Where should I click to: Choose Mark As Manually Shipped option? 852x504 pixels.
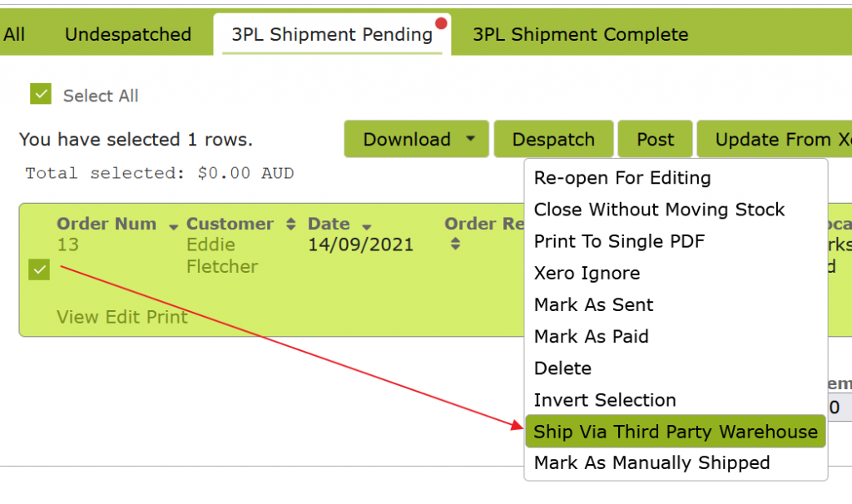click(651, 462)
